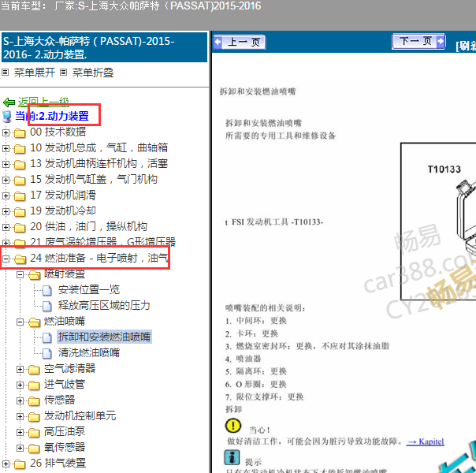This screenshot has width=476, height=473.
Task: Click the 菜单展开 small square icon
Action: point(6,73)
